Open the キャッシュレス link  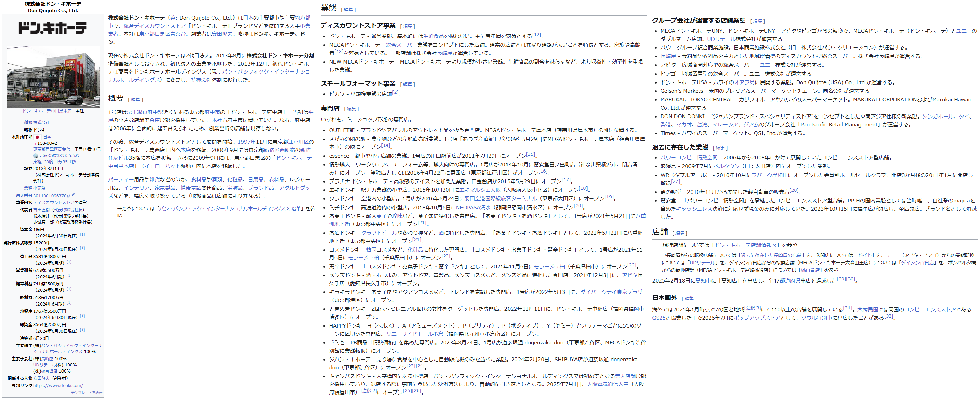coord(694,209)
